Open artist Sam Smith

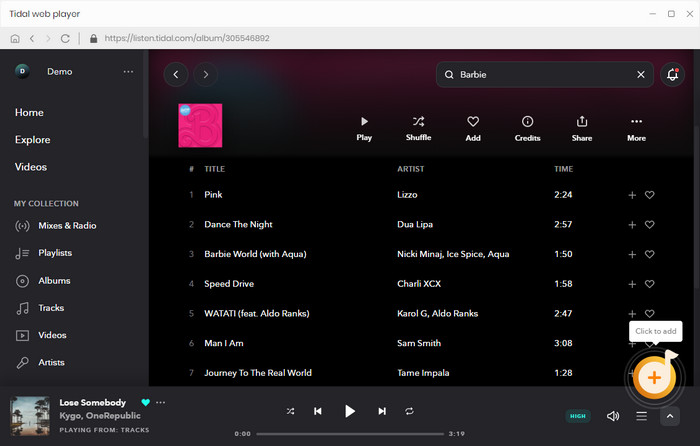click(x=419, y=343)
